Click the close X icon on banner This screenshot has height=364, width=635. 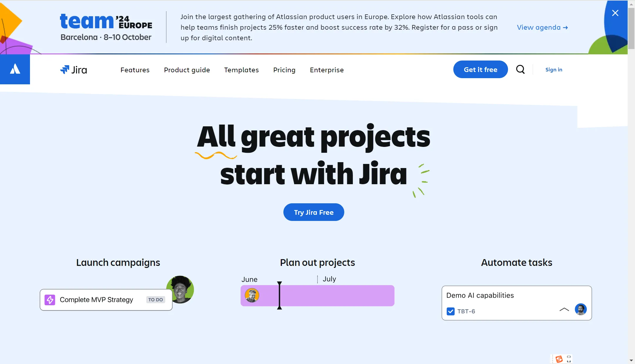click(615, 13)
